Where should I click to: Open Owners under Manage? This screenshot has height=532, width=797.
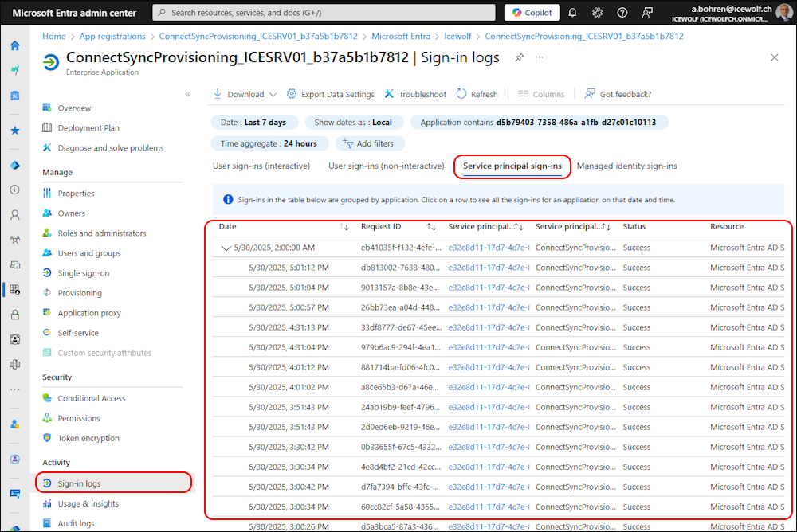tap(71, 213)
